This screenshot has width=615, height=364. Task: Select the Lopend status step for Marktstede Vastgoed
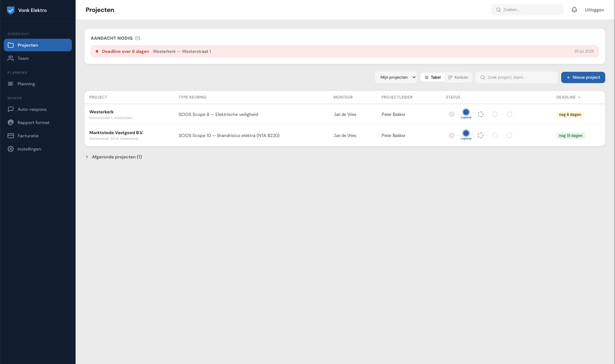coord(466,135)
